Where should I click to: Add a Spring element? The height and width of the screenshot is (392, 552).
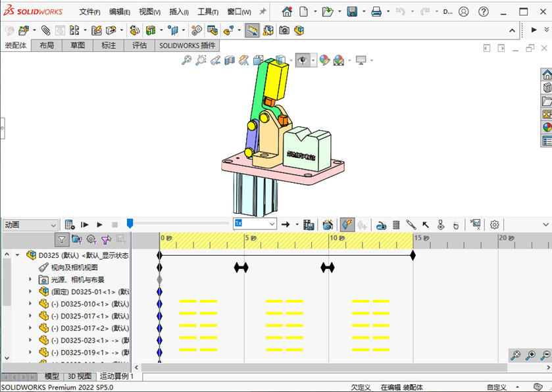click(396, 224)
